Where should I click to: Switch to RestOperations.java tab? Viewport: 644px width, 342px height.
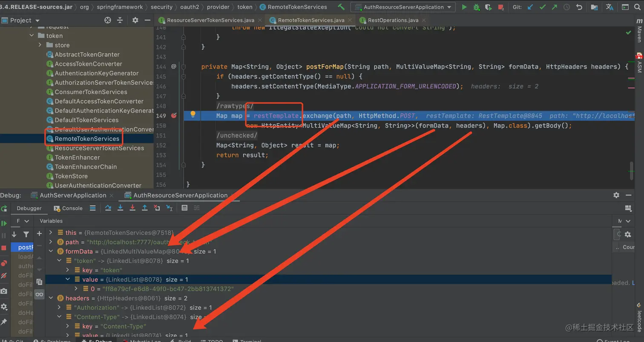(x=393, y=20)
